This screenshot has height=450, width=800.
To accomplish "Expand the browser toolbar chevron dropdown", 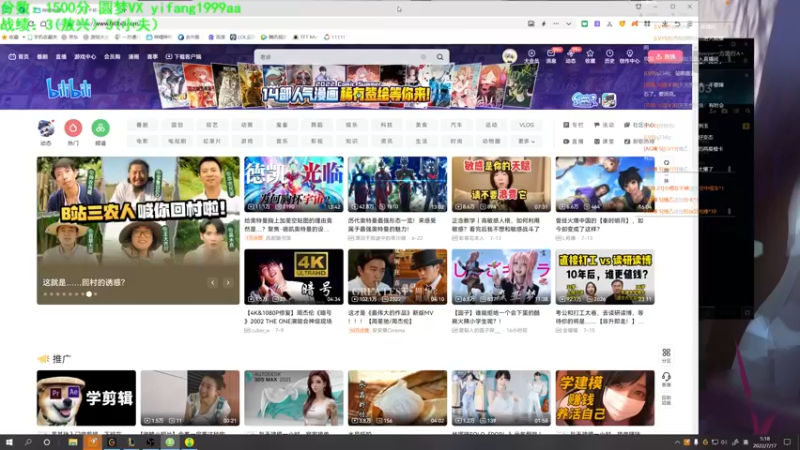I will point(568,23).
